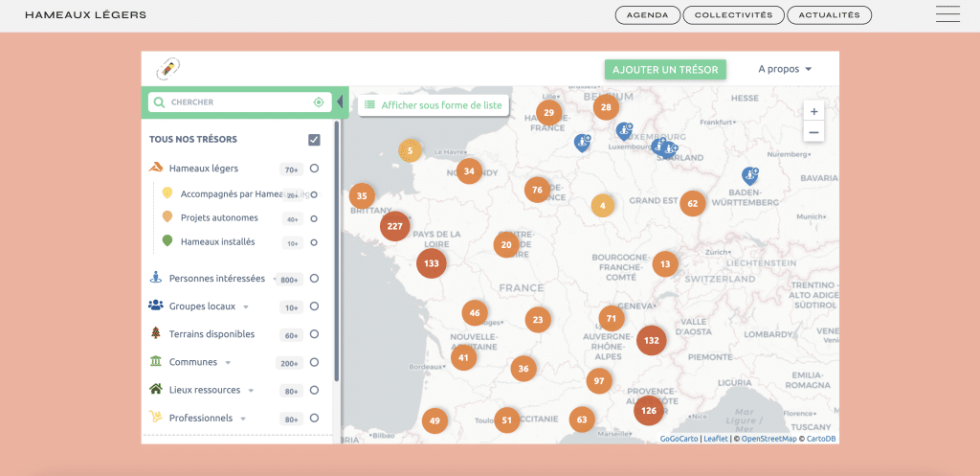Click the orange Projets autonomes marker swatch
980x476 pixels.
pos(167,216)
